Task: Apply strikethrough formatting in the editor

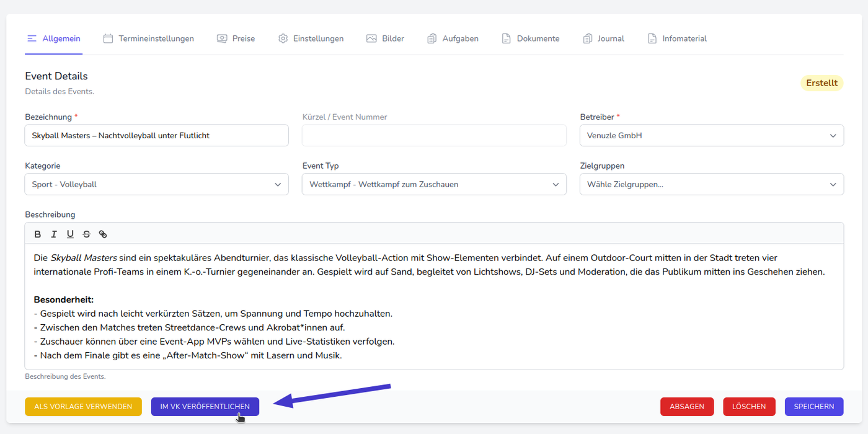Action: pos(86,234)
